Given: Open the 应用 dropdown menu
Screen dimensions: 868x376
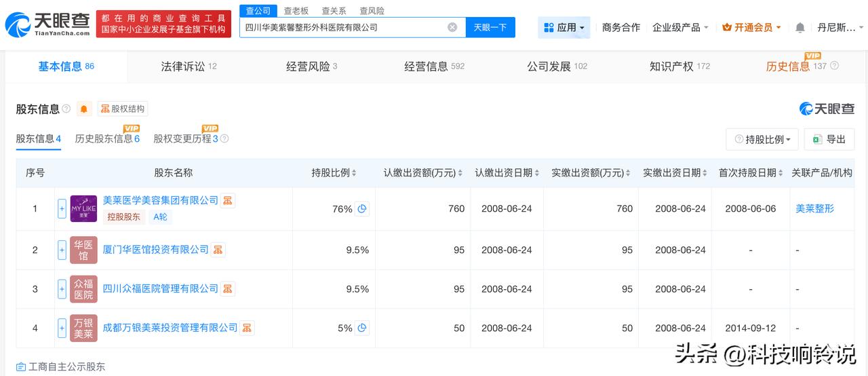Looking at the screenshot, I should point(564,27).
